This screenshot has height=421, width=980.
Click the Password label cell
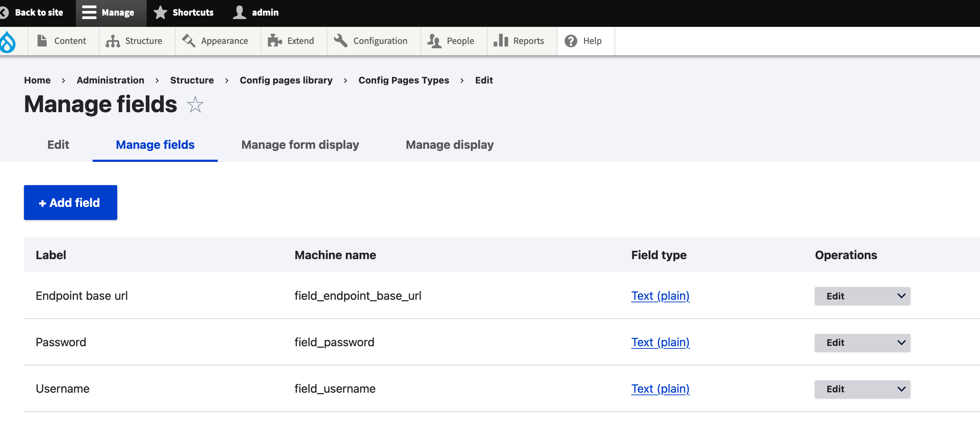point(61,342)
